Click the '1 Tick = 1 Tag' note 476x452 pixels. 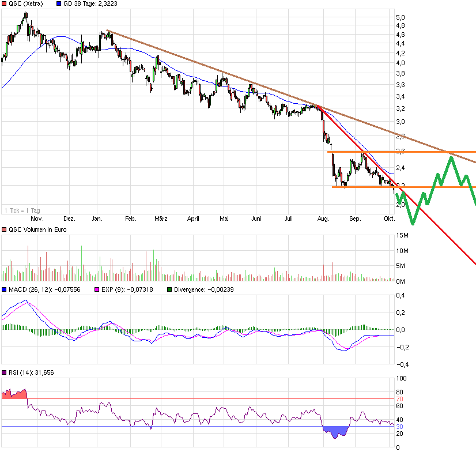[22, 210]
